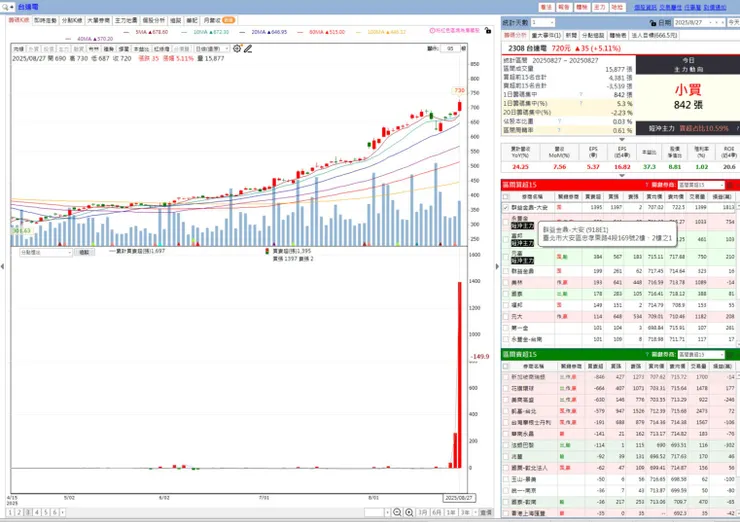The height and width of the screenshot is (522, 740).
Task: Click the input box left of zoom icons
Action: tap(374, 513)
